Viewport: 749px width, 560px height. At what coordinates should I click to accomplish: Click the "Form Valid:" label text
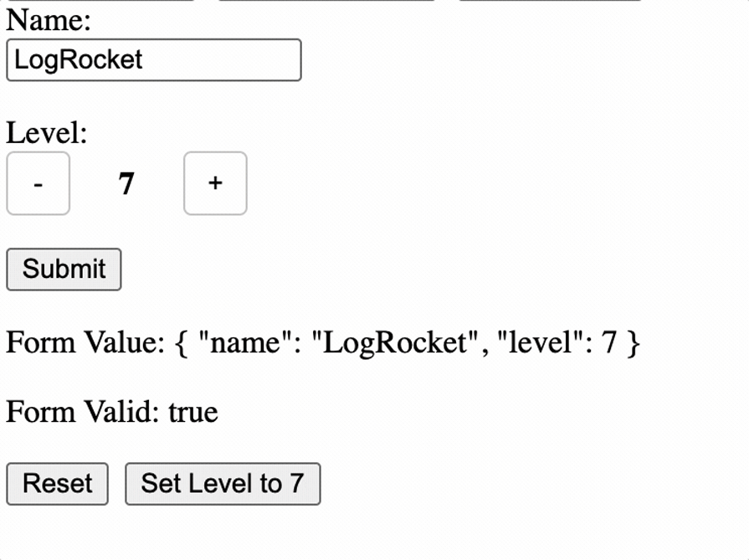pyautogui.click(x=84, y=412)
